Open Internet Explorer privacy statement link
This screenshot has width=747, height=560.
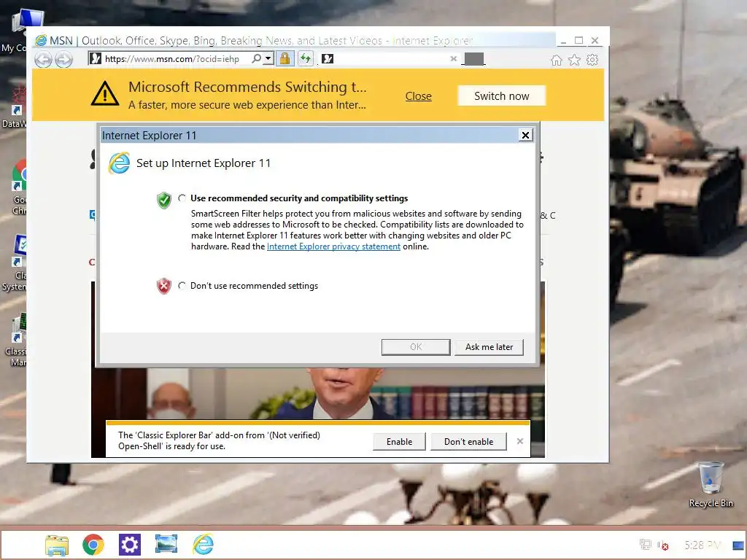click(333, 246)
